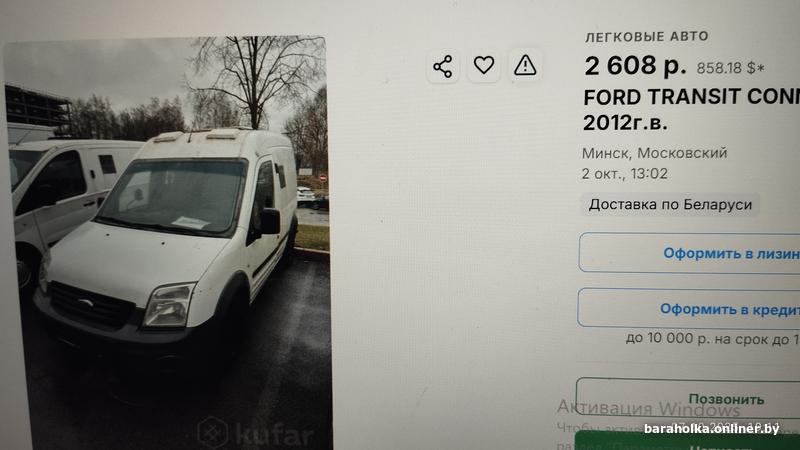Click the до 10 000 р. credit terms text
800x450 pixels.
tap(713, 338)
